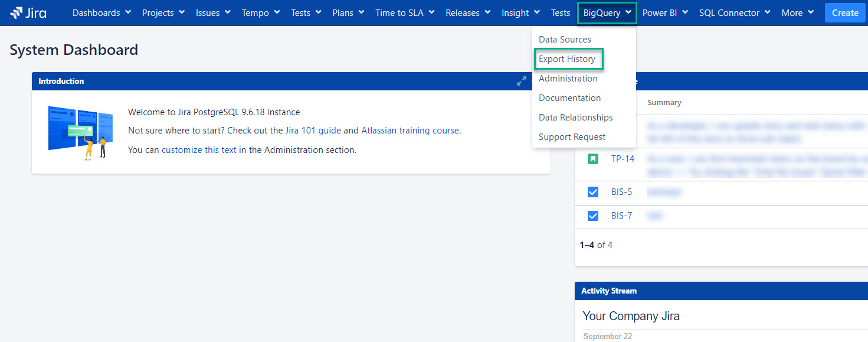Click the green story icon beside TP-14
868x342 pixels.
(592, 159)
